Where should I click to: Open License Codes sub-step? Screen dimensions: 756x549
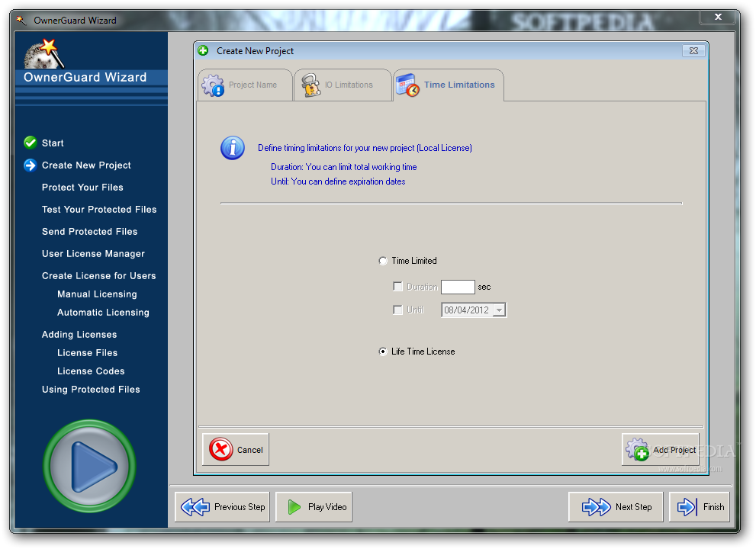point(91,371)
